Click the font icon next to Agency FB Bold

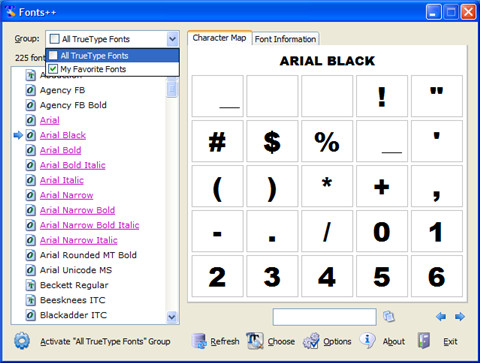click(30, 105)
